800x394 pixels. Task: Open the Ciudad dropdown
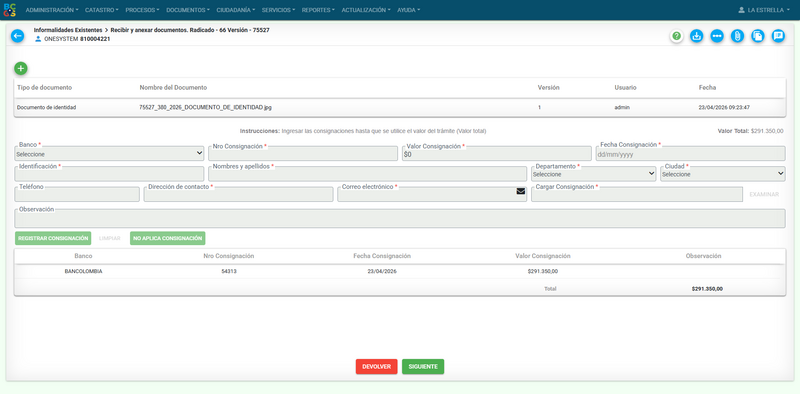tap(722, 174)
